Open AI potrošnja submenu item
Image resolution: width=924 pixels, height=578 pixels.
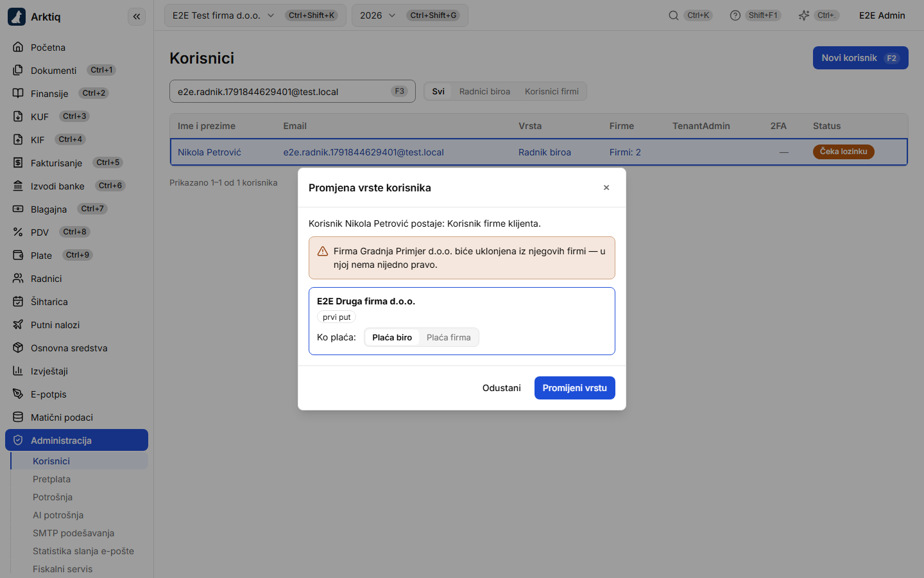click(58, 515)
